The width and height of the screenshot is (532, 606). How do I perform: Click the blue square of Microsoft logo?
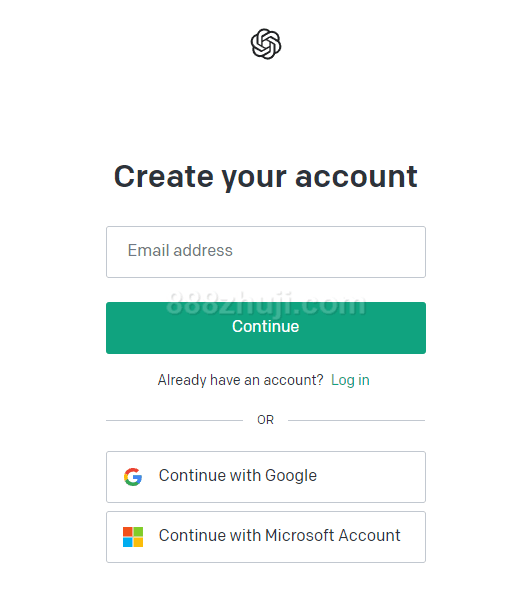tap(127, 542)
